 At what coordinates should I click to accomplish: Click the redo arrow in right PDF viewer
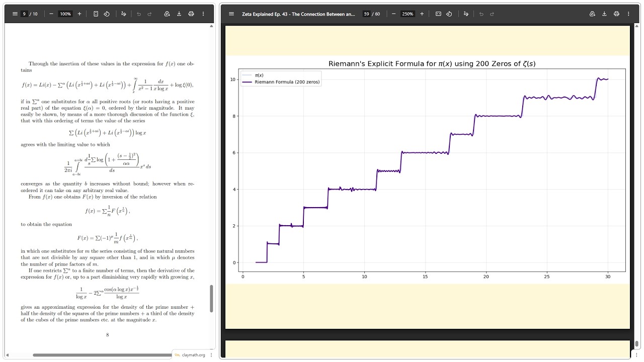(492, 14)
